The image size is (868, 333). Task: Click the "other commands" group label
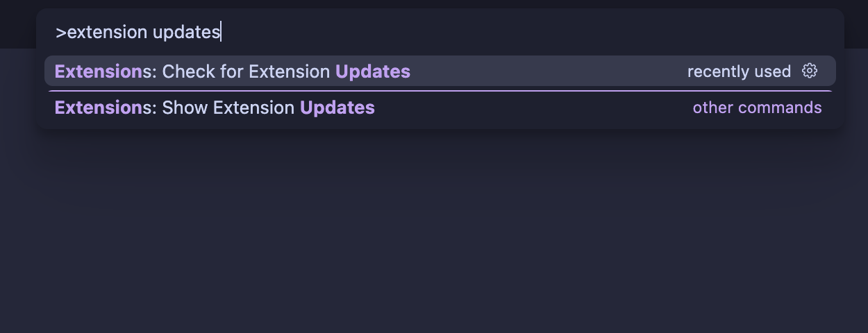pos(757,108)
